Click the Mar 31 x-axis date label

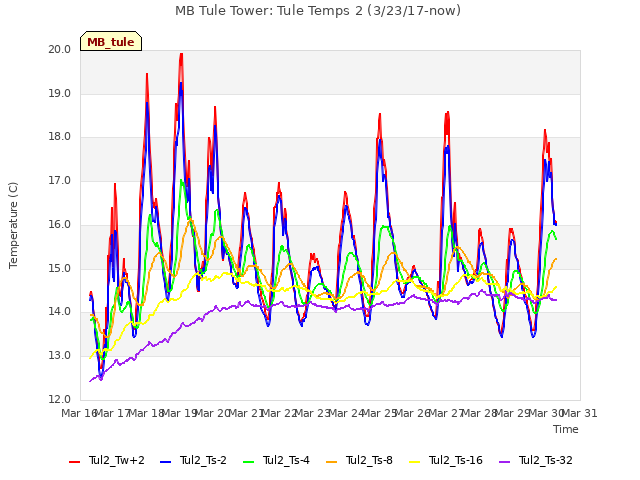tap(580, 413)
